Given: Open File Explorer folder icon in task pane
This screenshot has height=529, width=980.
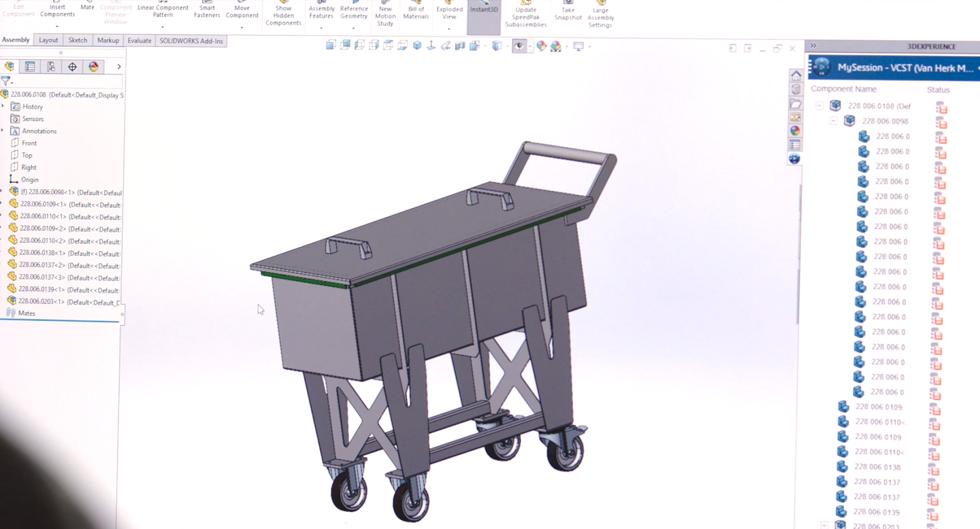Looking at the screenshot, I should 796,104.
